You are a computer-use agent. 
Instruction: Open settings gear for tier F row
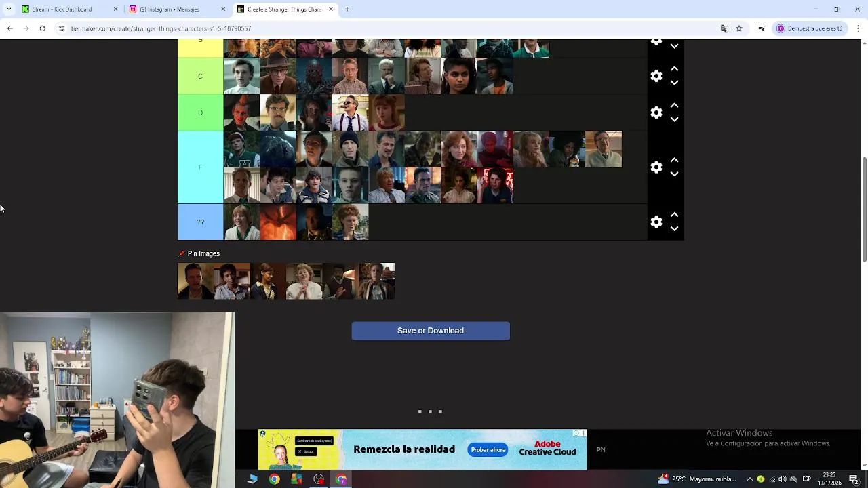tap(656, 167)
